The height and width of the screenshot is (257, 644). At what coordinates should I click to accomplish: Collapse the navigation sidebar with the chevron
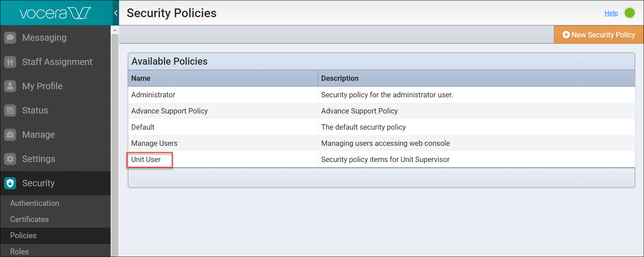(115, 12)
